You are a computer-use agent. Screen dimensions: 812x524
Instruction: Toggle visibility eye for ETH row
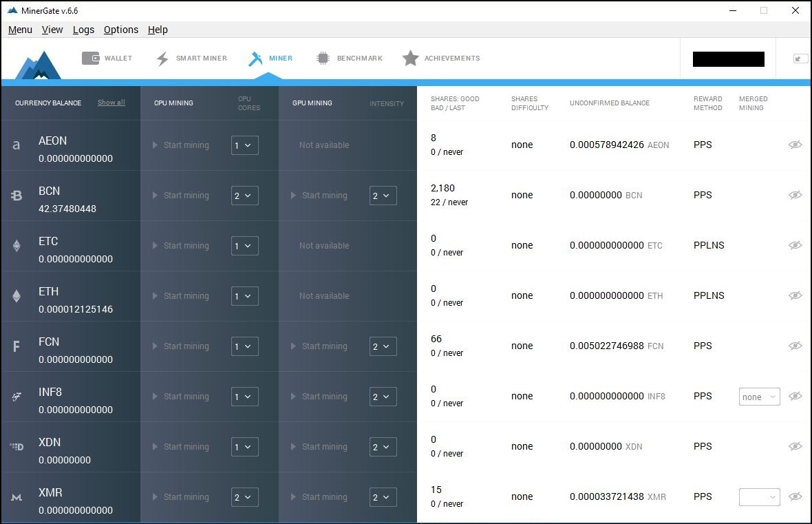(x=795, y=295)
